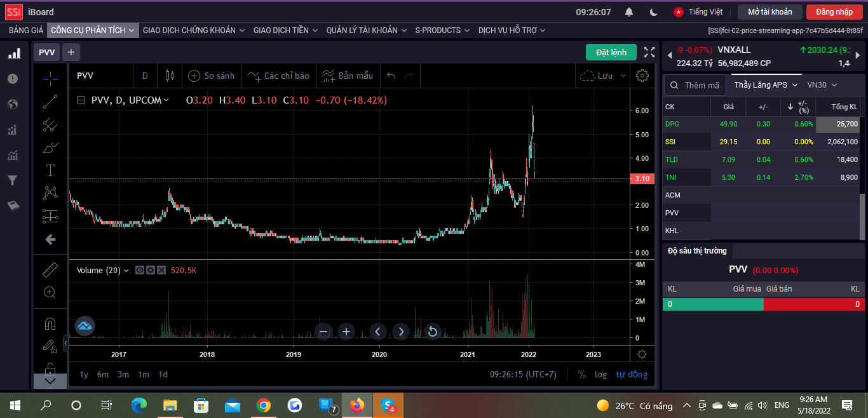Open the PVV chart tab
The height and width of the screenshot is (418, 868).
pos(47,52)
